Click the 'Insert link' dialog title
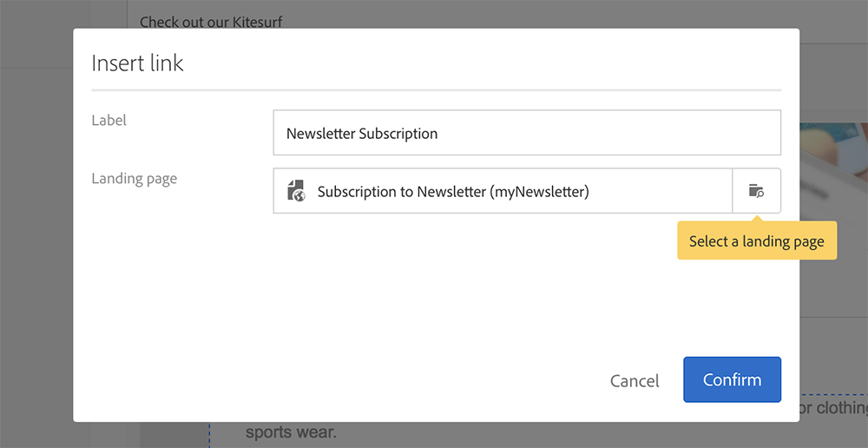This screenshot has height=448, width=868. 137,63
